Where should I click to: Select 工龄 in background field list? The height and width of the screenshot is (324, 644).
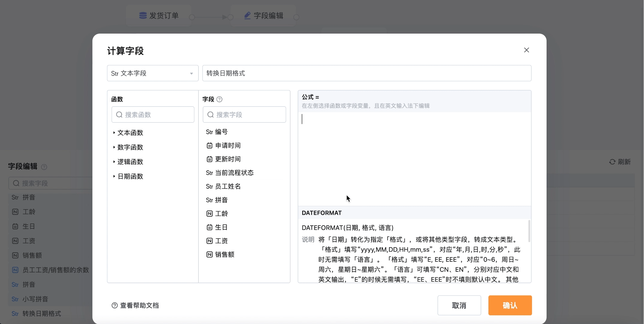coord(29,212)
